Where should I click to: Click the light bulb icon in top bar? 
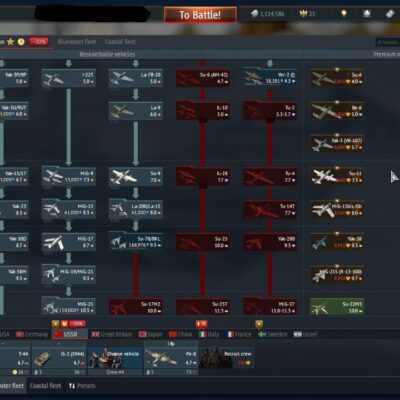point(344,14)
